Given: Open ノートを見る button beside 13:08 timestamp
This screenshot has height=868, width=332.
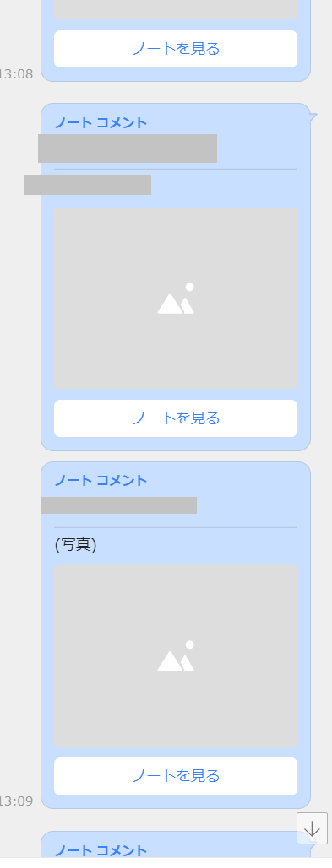Looking at the screenshot, I should click(176, 49).
